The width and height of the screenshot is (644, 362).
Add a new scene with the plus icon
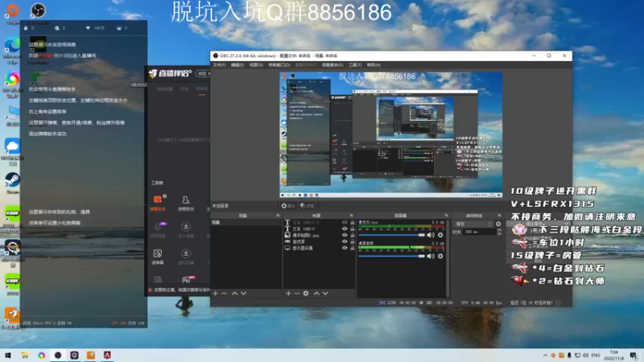215,293
